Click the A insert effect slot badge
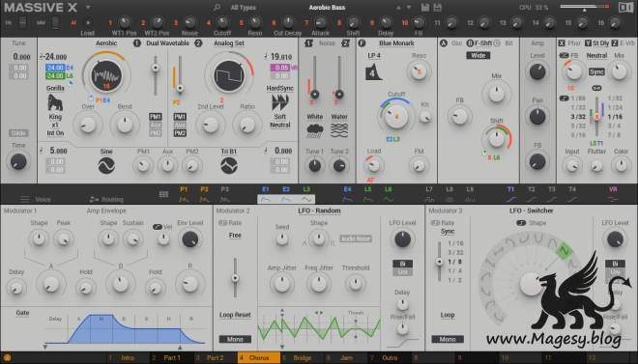The height and width of the screenshot is (364, 638). pyautogui.click(x=444, y=43)
